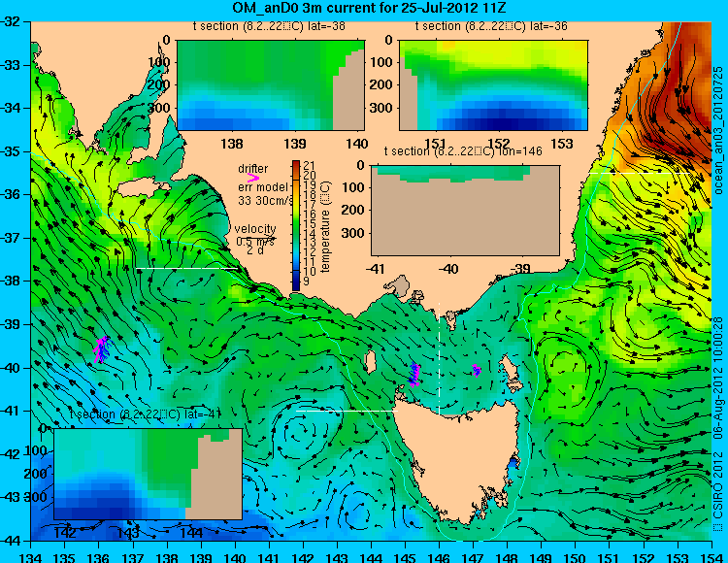
Task: Click the '154' longitude label on the bottom axis
Action: [711, 557]
